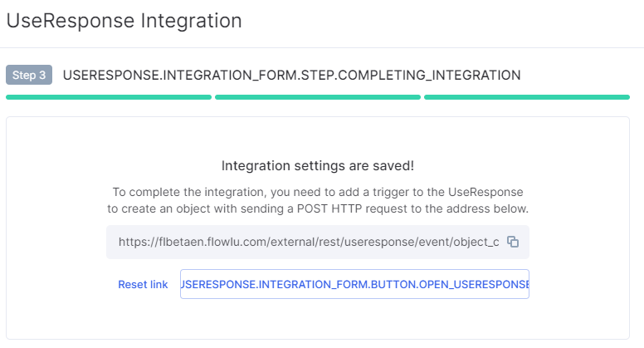Select the middle green progress segment

[x=318, y=97]
